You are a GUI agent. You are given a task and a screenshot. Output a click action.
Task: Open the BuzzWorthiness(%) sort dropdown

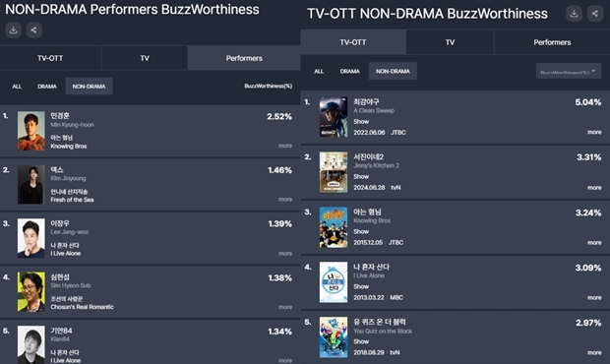tap(569, 71)
